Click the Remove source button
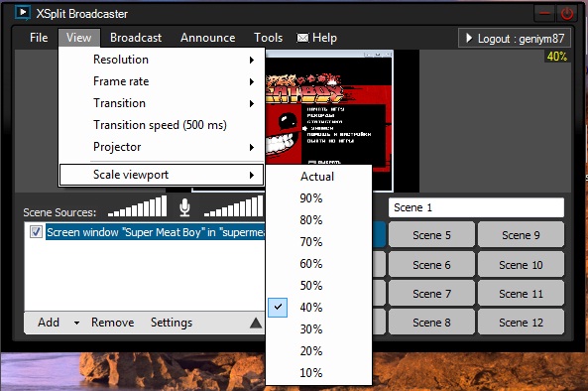The image size is (588, 391). click(x=112, y=323)
